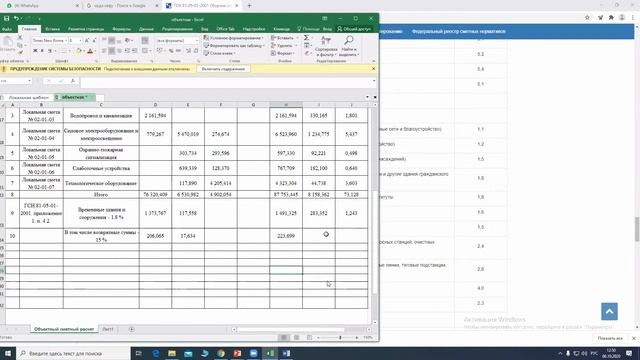Turn on Wrap Text in the Alignment group
The image size is (640, 360).
click(145, 40)
